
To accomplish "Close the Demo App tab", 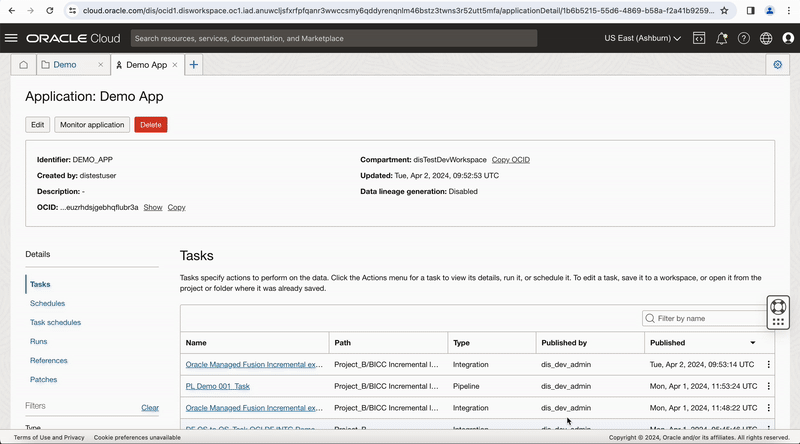I will 175,65.
